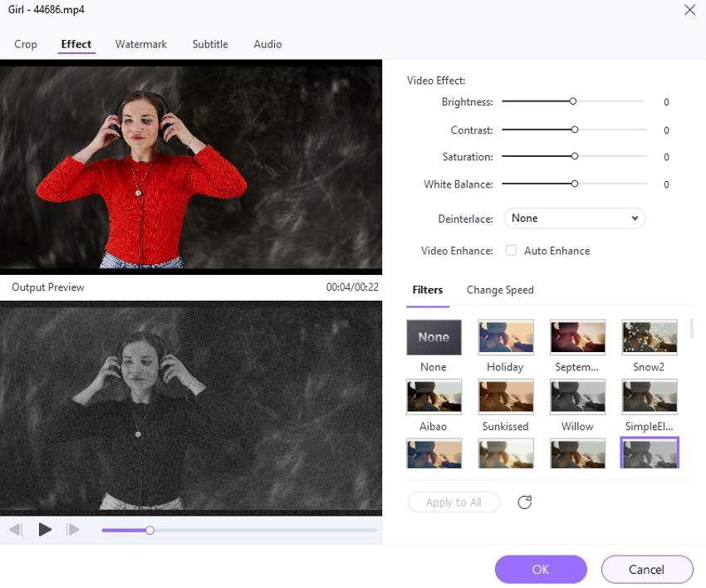Enable the Auto Enhance checkbox

point(511,250)
